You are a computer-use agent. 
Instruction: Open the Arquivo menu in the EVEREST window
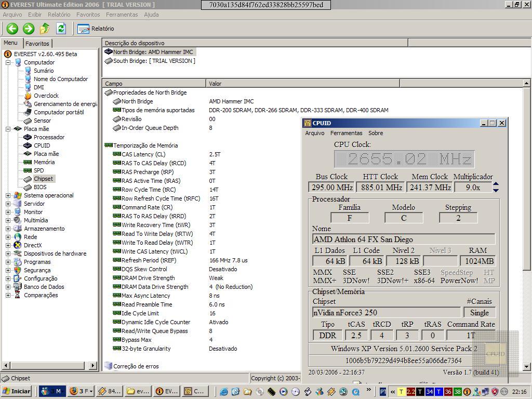[x=12, y=15]
